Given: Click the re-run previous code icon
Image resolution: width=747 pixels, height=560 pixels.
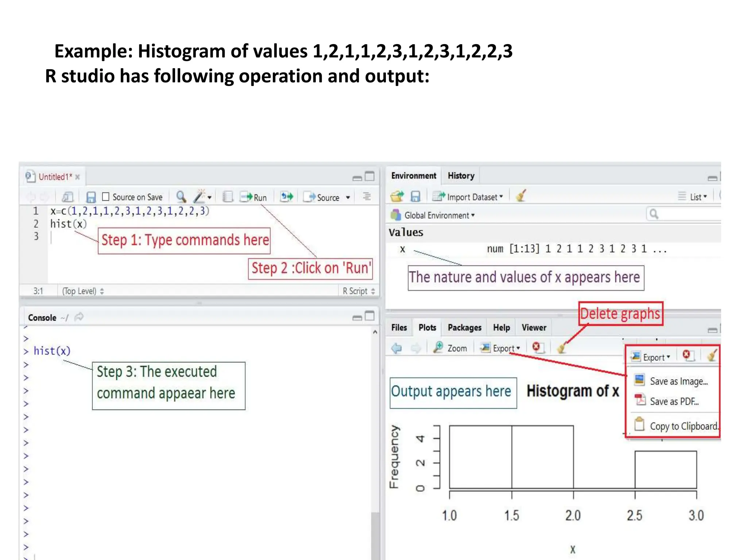Looking at the screenshot, I should click(286, 197).
